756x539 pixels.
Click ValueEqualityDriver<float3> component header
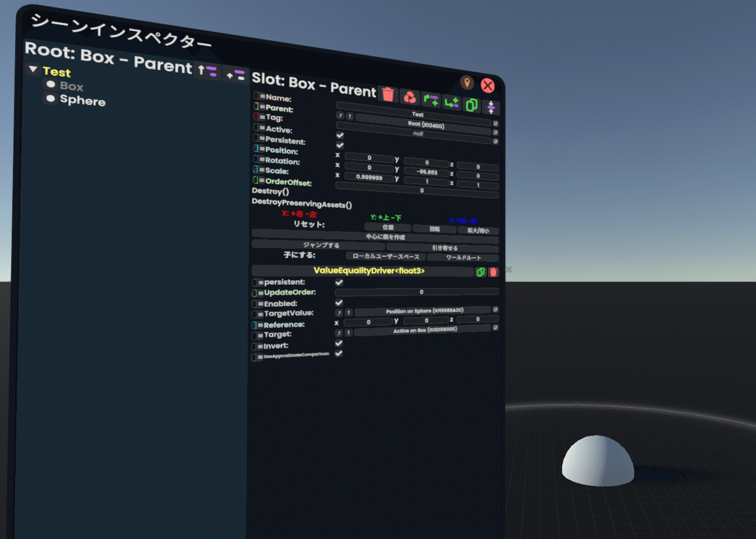click(x=363, y=271)
